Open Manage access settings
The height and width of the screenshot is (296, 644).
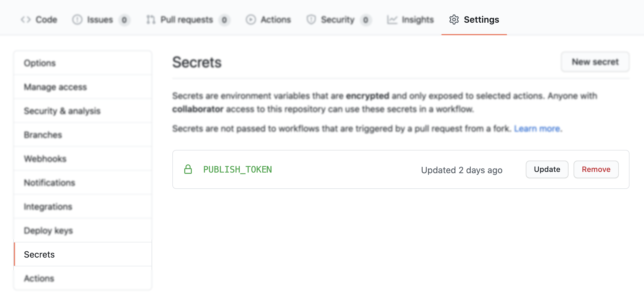(x=55, y=87)
